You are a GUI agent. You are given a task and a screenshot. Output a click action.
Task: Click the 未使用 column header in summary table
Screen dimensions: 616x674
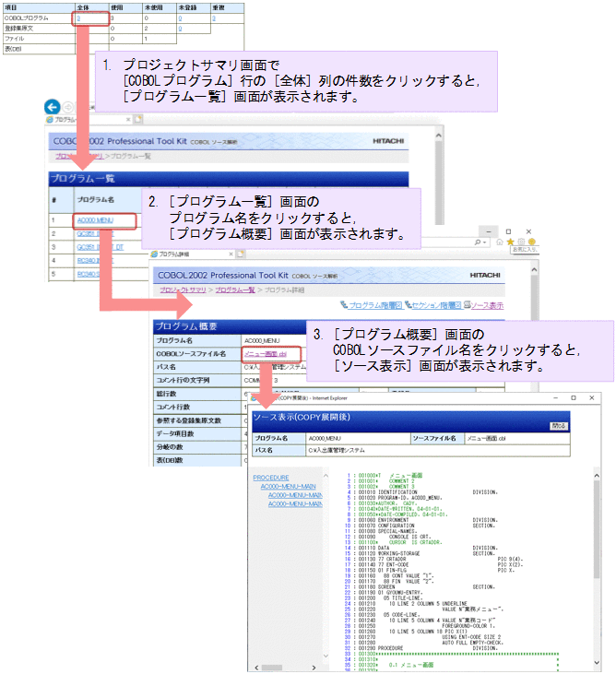[153, 7]
